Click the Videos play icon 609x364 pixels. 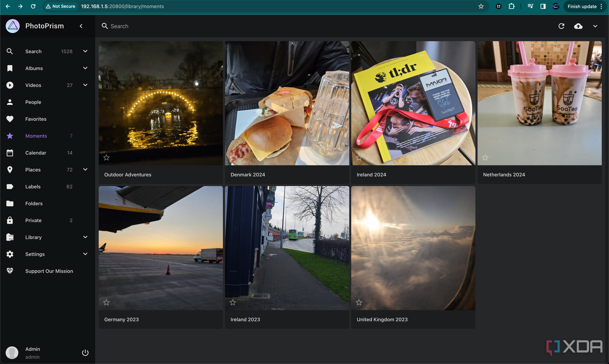pyautogui.click(x=10, y=85)
